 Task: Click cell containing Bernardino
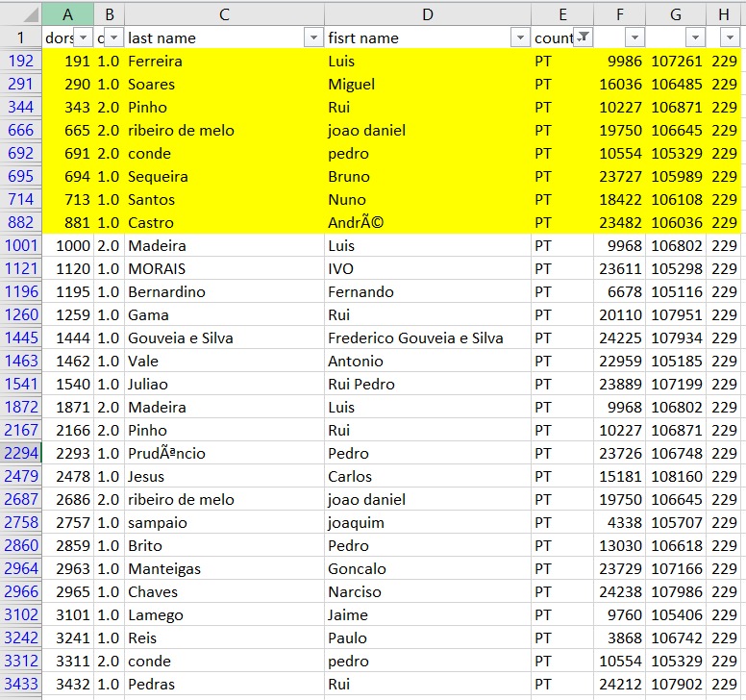pos(225,291)
